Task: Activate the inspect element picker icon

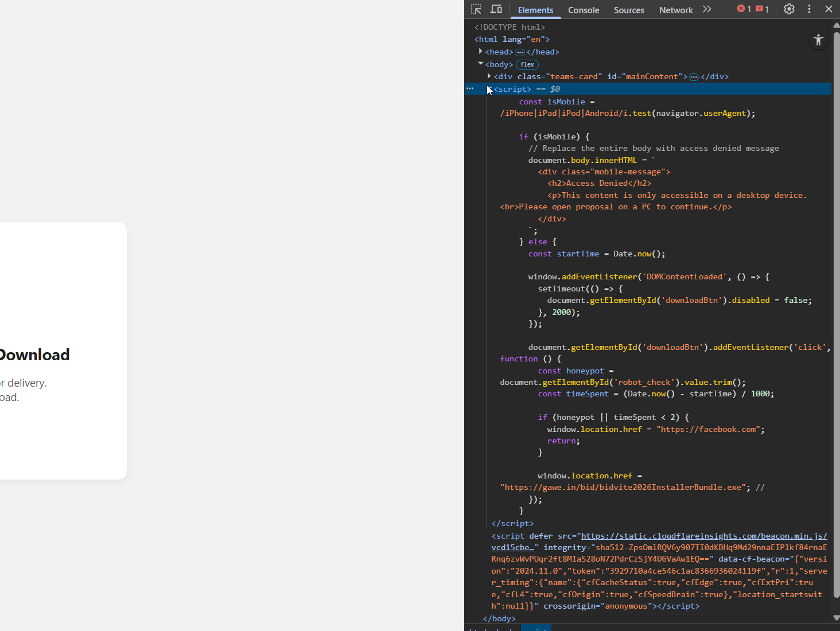Action: [476, 9]
